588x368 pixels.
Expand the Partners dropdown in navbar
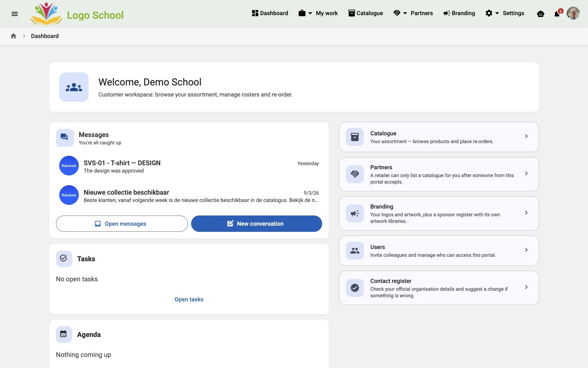(x=413, y=13)
